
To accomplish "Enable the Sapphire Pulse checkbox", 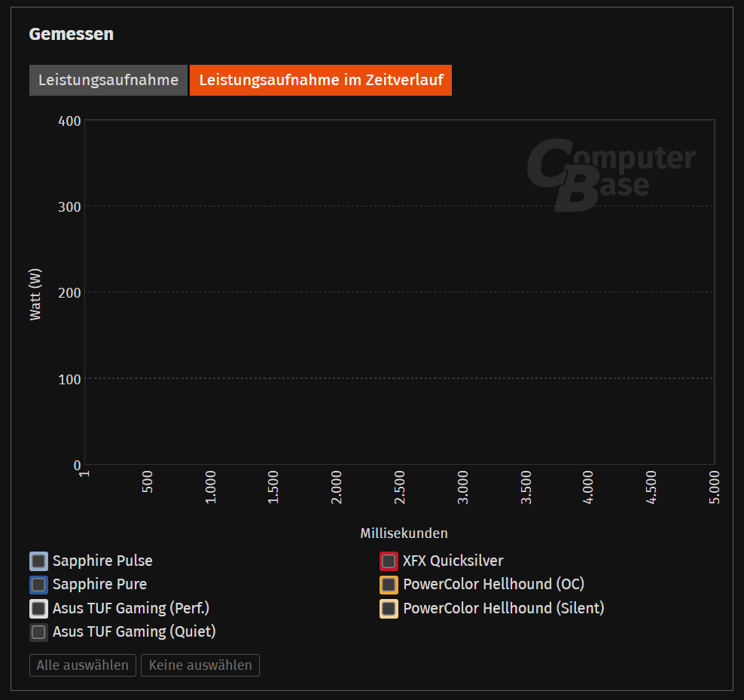I will click(x=39, y=561).
